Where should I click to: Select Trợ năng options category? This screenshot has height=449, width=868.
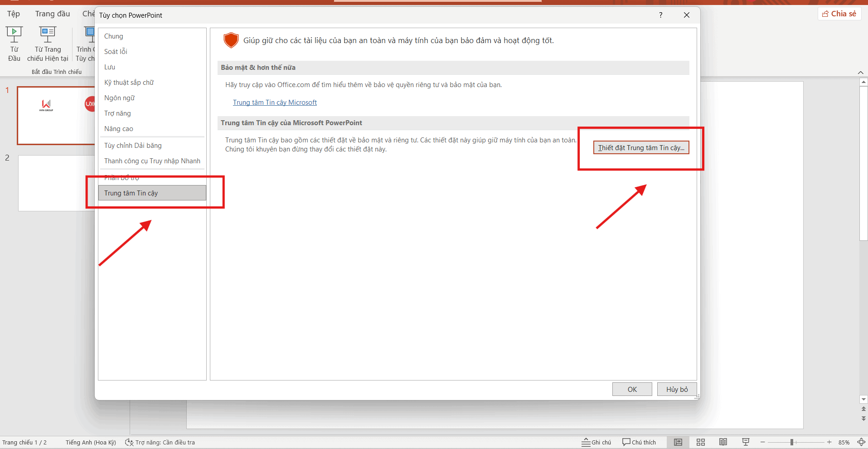(x=152, y=113)
